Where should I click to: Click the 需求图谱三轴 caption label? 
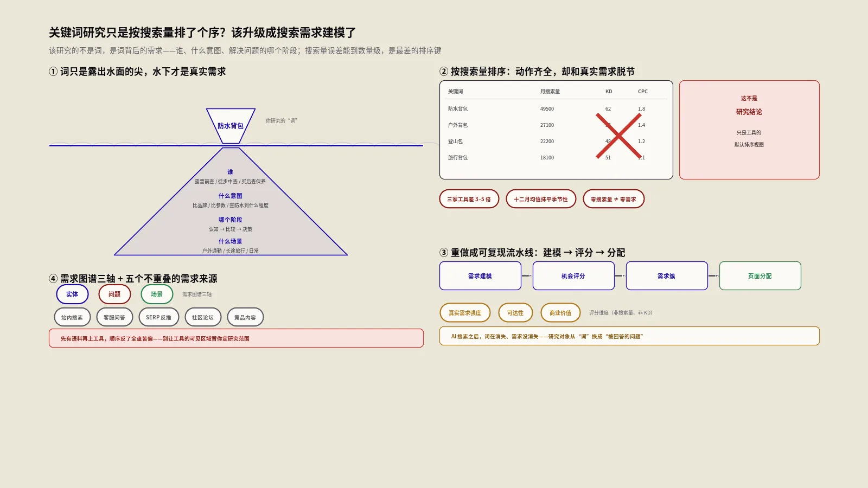point(197,294)
